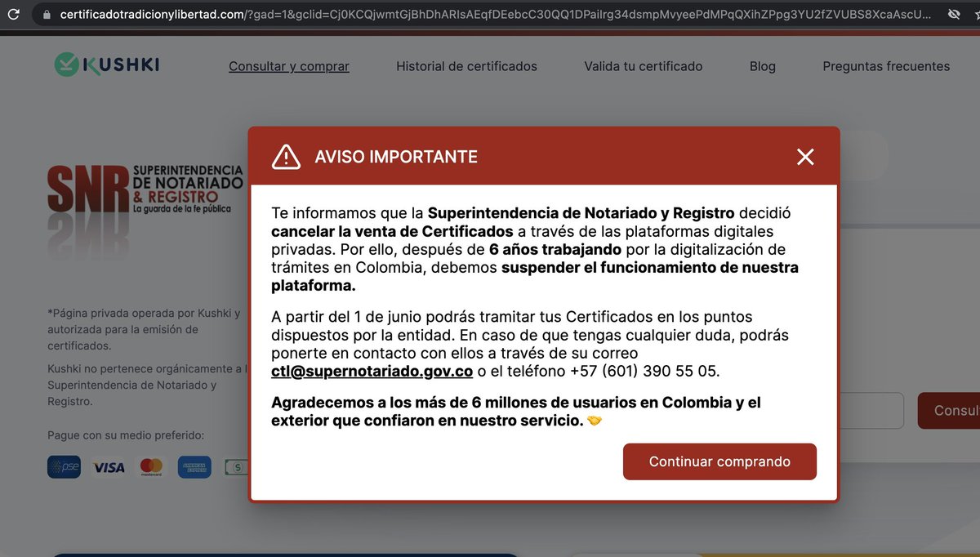This screenshot has height=557, width=980.
Task: Open Consultar y comprar menu item
Action: 289,66
